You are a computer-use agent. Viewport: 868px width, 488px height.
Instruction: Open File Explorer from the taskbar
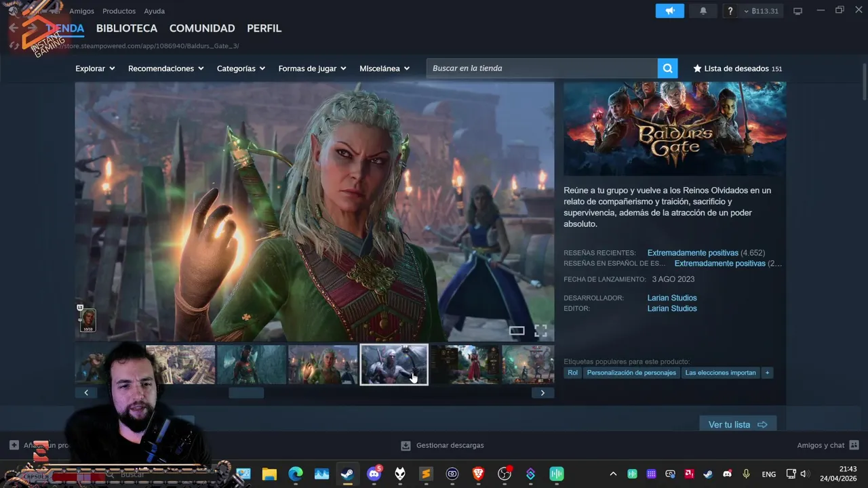click(x=269, y=474)
